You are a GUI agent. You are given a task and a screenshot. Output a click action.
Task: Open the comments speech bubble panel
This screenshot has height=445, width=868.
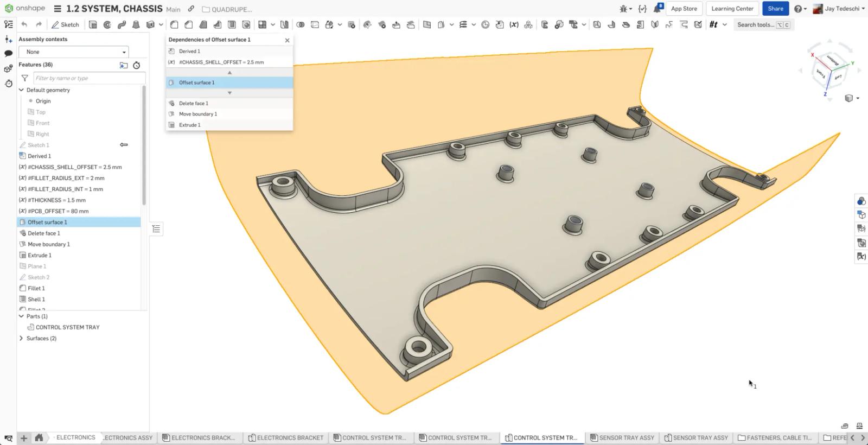pyautogui.click(x=8, y=53)
